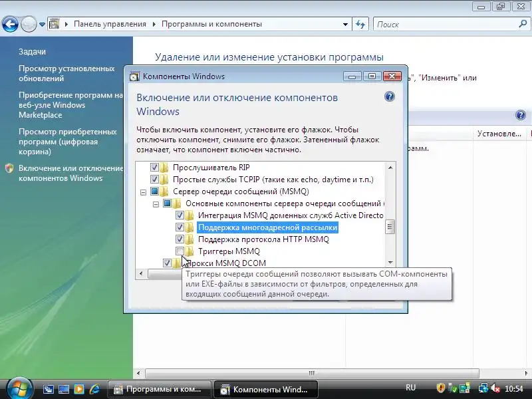
Task: Toggle 'Прослушиватель RIP' checkbox
Action: [154, 168]
